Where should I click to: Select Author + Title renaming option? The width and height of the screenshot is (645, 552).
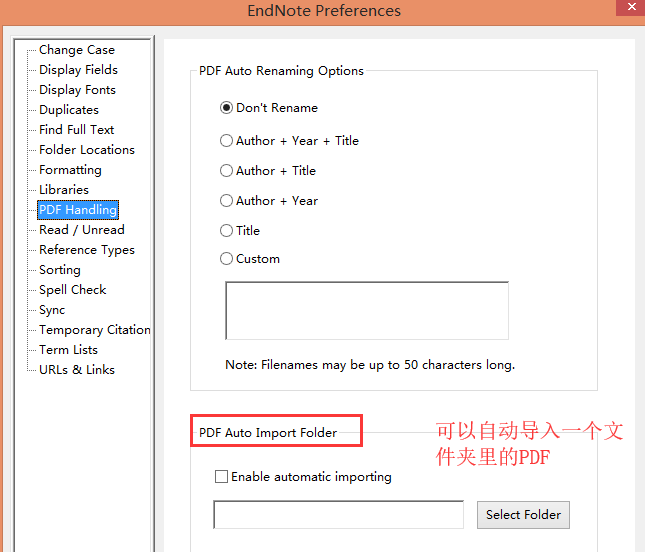click(x=268, y=171)
